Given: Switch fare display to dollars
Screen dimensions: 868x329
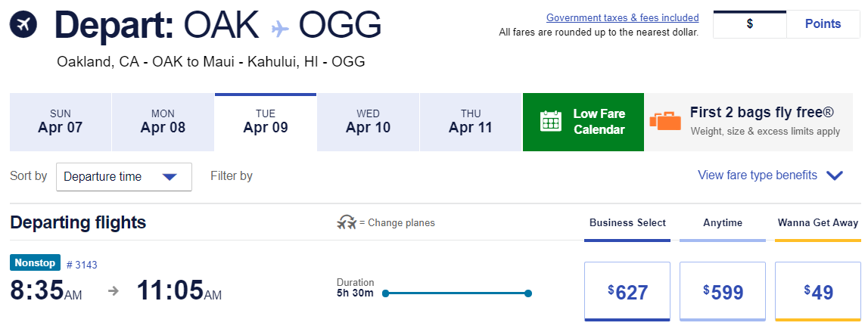Looking at the screenshot, I should (x=749, y=23).
